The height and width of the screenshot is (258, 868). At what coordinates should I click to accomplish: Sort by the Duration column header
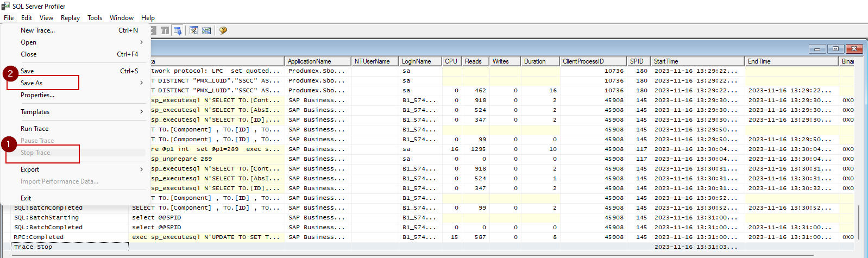[535, 61]
